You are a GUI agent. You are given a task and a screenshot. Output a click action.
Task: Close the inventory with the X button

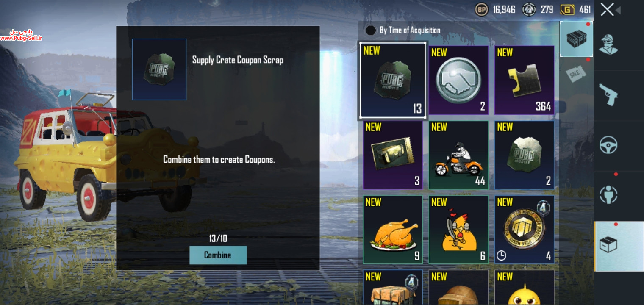[x=607, y=9]
